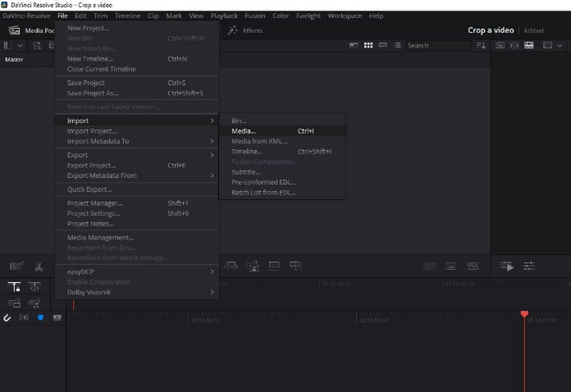
Task: Click the boring detector icon
Action: [16, 266]
